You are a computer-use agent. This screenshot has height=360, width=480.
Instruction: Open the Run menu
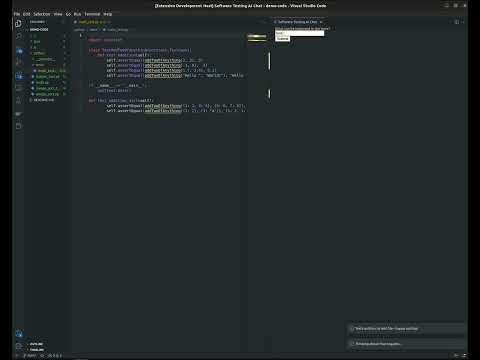pyautogui.click(x=77, y=14)
